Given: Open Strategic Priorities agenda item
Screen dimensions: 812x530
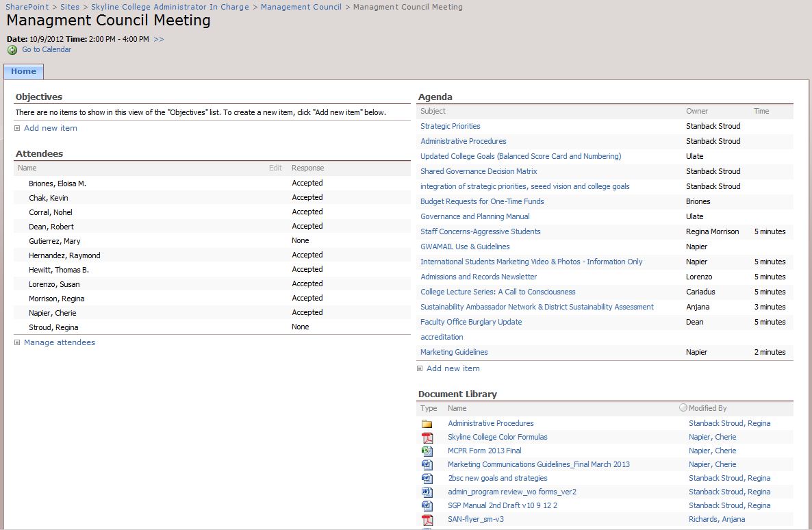Looking at the screenshot, I should [x=450, y=126].
